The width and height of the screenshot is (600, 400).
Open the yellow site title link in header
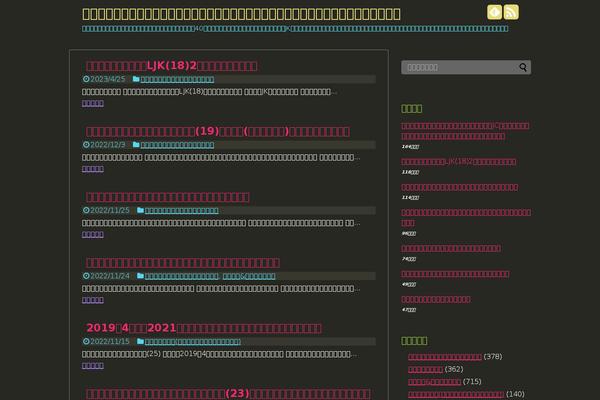tap(241, 14)
